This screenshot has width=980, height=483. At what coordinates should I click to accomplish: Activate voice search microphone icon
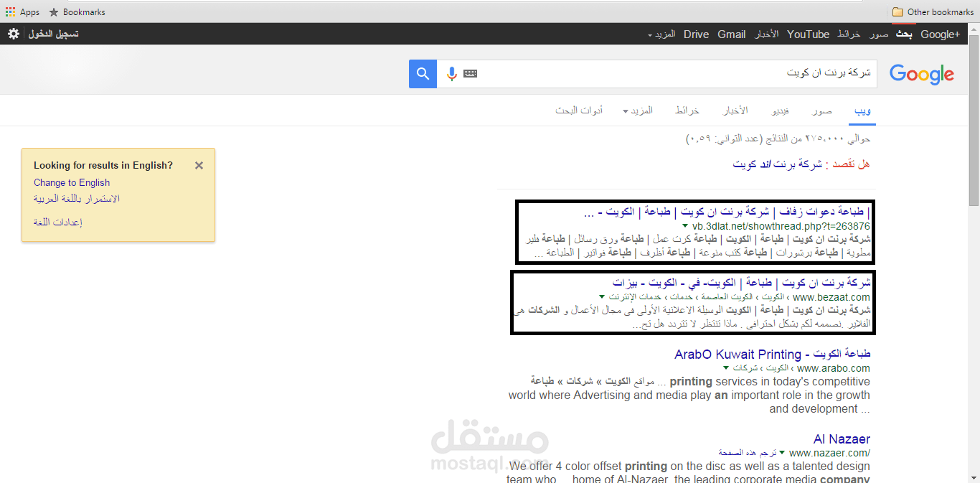[x=451, y=74]
